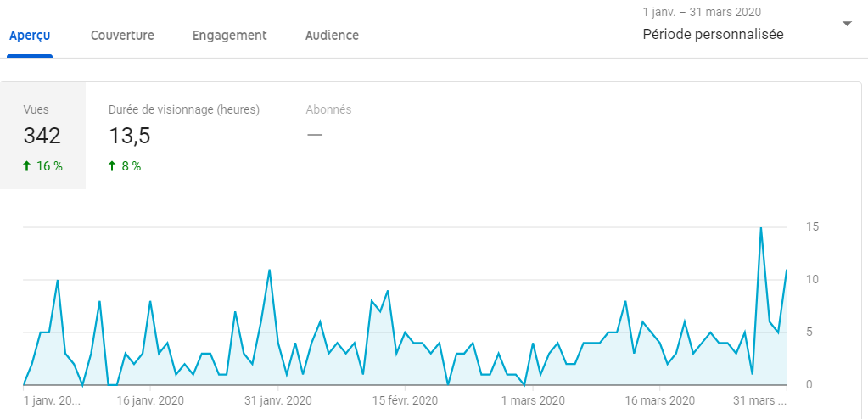The image size is (868, 419).
Task: Expand the date range dropdown arrow
Action: click(x=846, y=25)
